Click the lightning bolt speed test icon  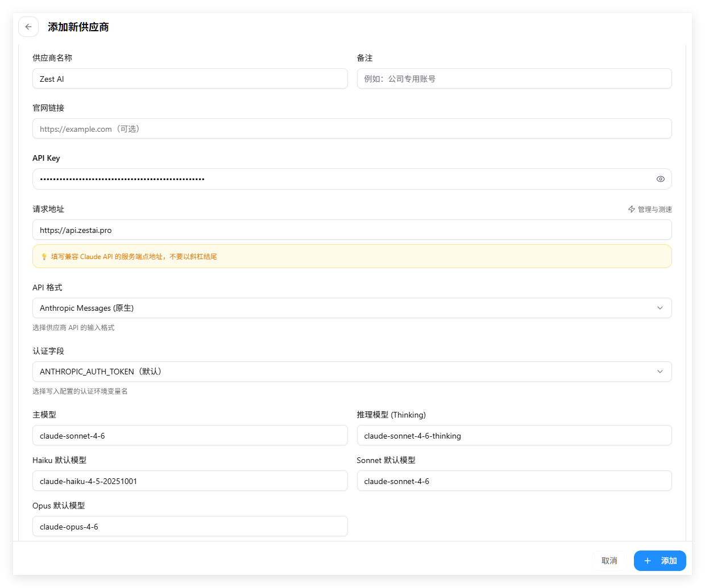(632, 210)
